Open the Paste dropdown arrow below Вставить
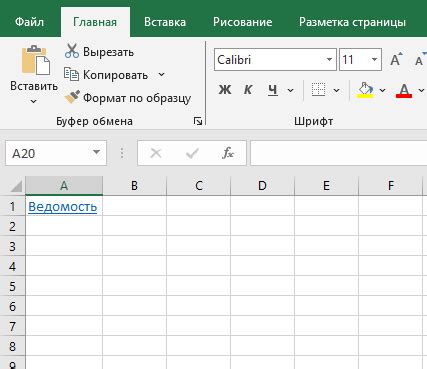The width and height of the screenshot is (427, 369). coord(33,101)
